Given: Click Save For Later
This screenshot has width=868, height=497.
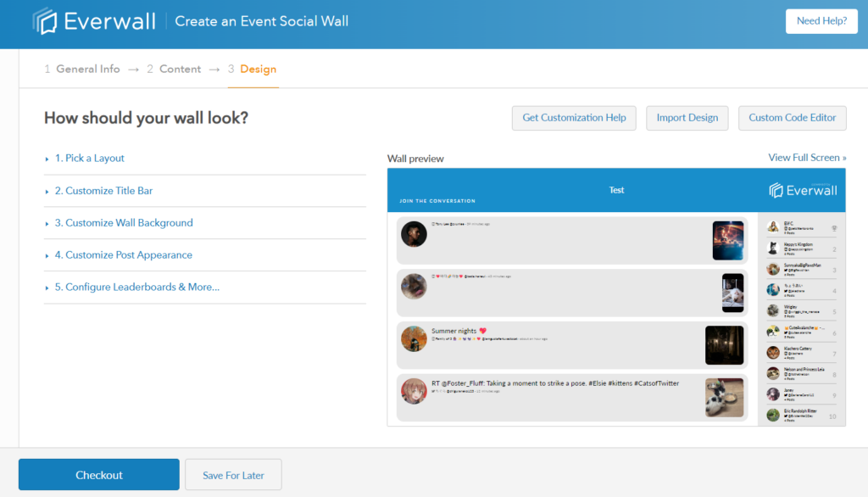Looking at the screenshot, I should tap(233, 474).
